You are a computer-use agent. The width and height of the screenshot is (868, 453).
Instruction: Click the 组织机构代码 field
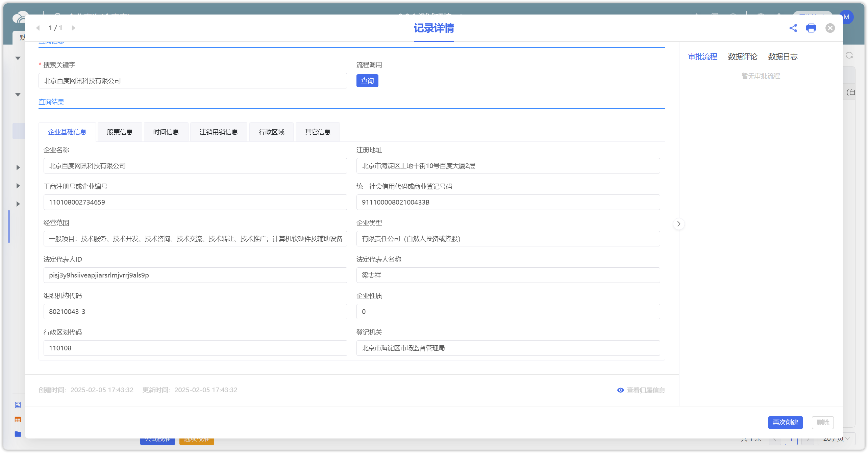(195, 312)
